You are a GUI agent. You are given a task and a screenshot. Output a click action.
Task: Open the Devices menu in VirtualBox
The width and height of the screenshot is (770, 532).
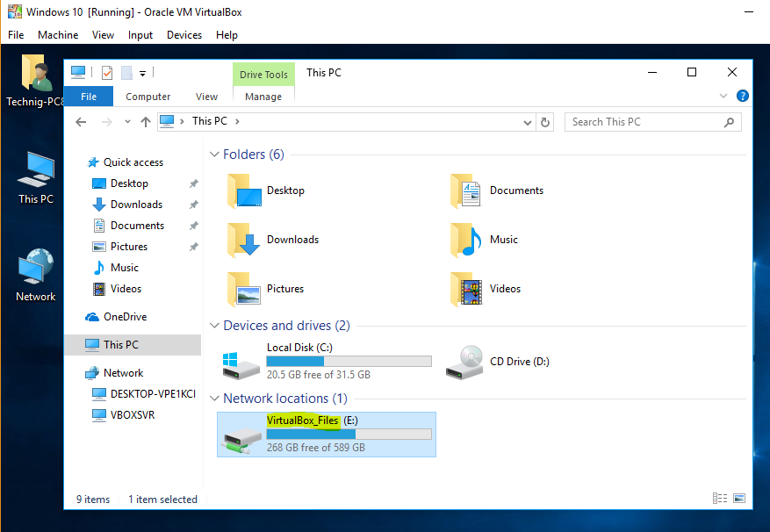click(x=184, y=35)
